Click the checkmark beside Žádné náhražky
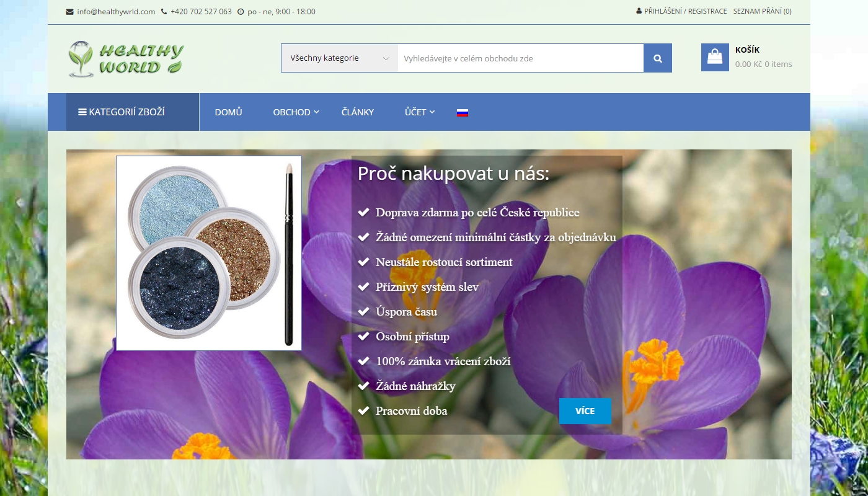This screenshot has width=868, height=496. coord(364,386)
